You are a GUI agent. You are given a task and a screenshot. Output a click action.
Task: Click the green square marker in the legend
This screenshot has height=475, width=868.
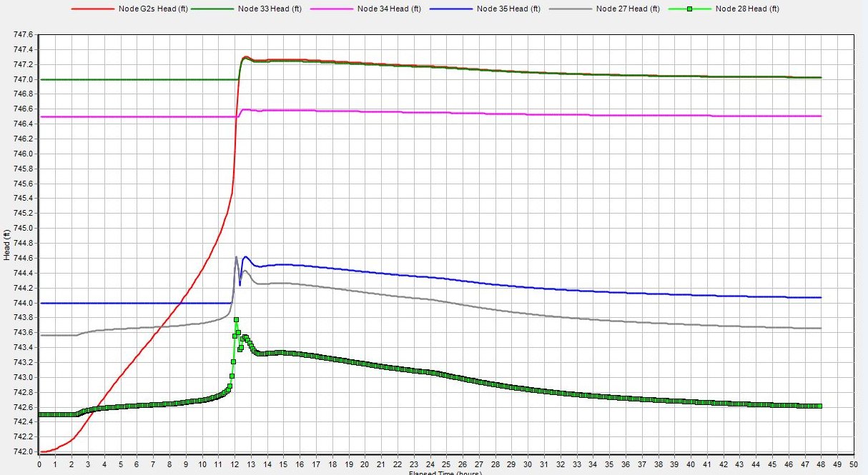(x=689, y=9)
